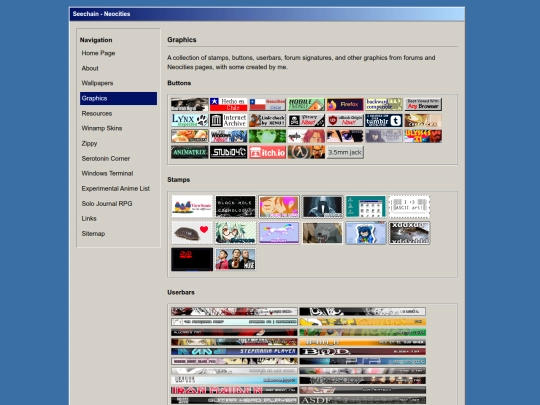Click the green-tinted anime face button
Image resolution: width=540 pixels, height=405 pixels.
268,136
